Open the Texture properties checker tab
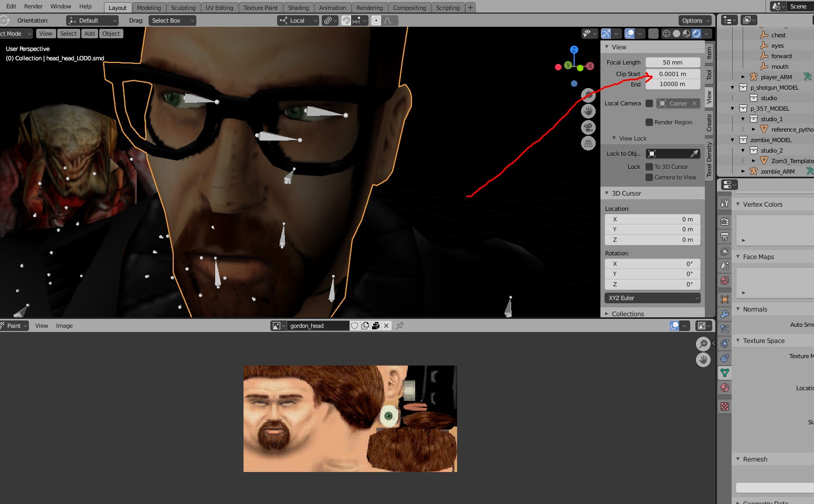 click(725, 406)
